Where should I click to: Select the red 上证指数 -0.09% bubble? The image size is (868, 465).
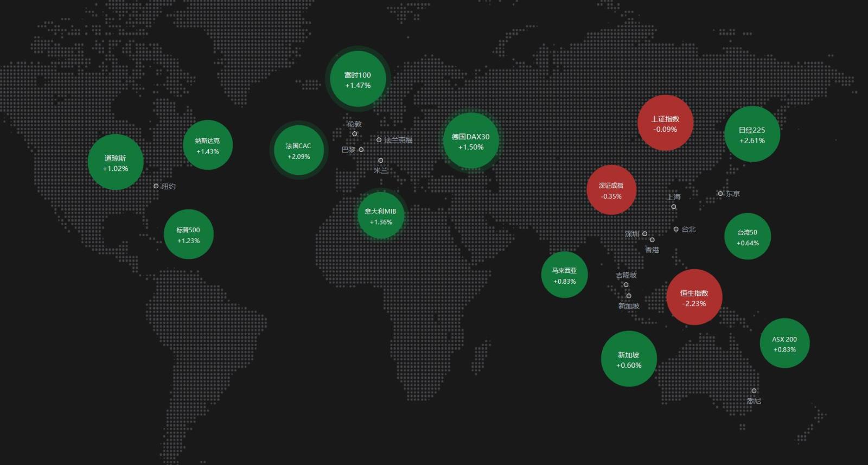point(665,123)
